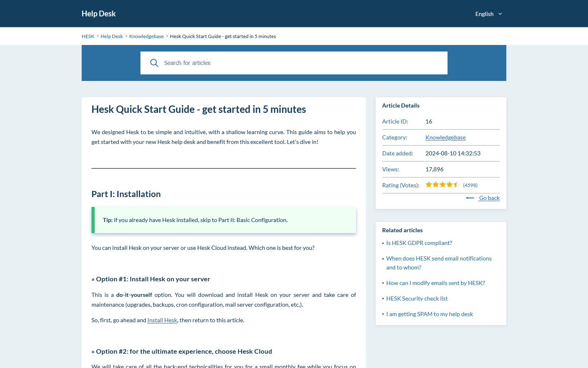Click the article title heading

tap(198, 109)
